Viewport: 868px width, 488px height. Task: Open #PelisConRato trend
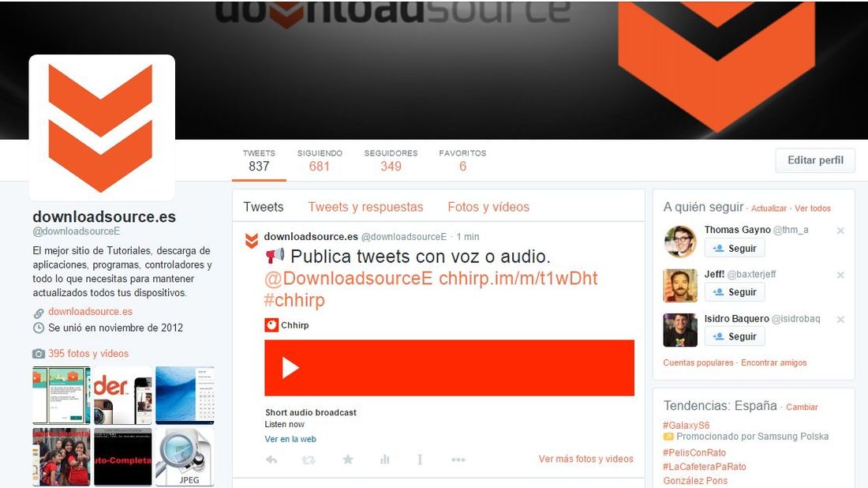click(x=694, y=452)
